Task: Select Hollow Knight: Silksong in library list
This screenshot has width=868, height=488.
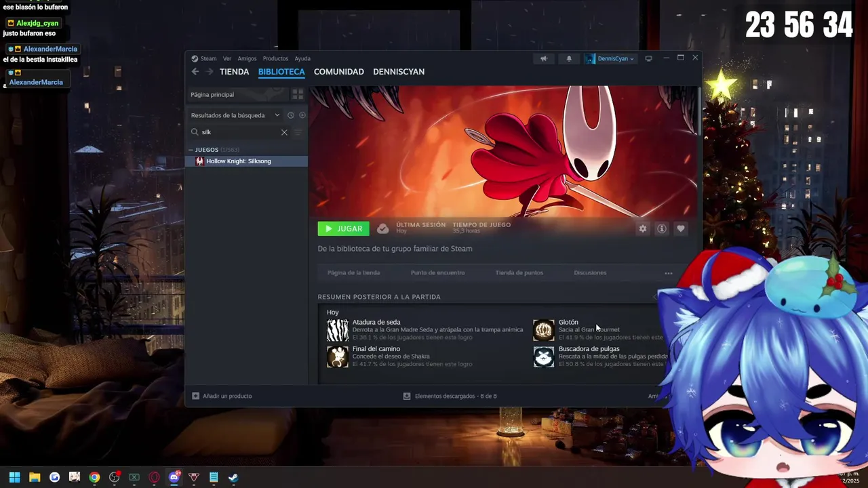Action: pyautogui.click(x=246, y=161)
